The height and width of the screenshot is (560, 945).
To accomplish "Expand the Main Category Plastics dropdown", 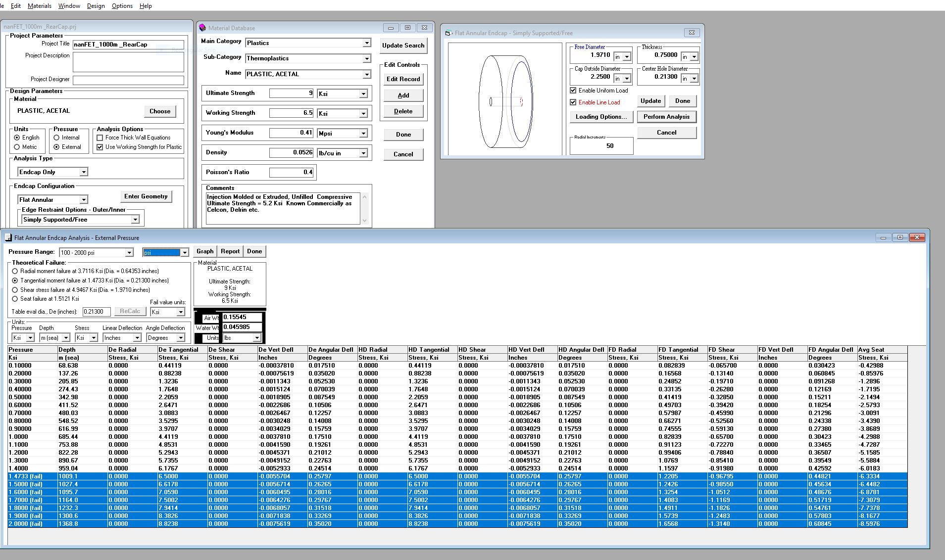I will [367, 43].
